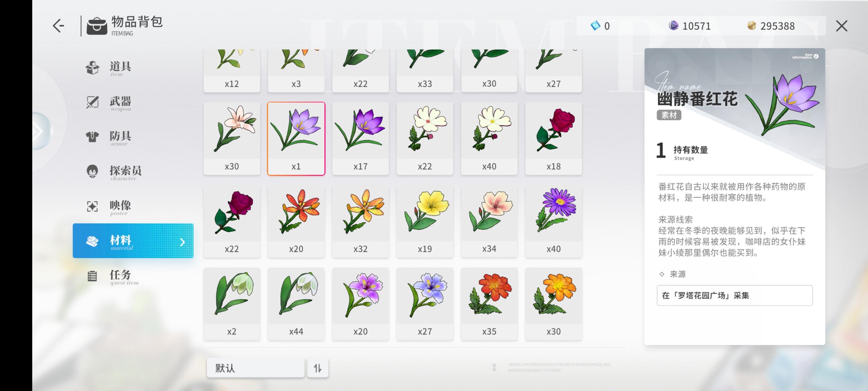Select the orange spotted lily x32

[361, 221]
